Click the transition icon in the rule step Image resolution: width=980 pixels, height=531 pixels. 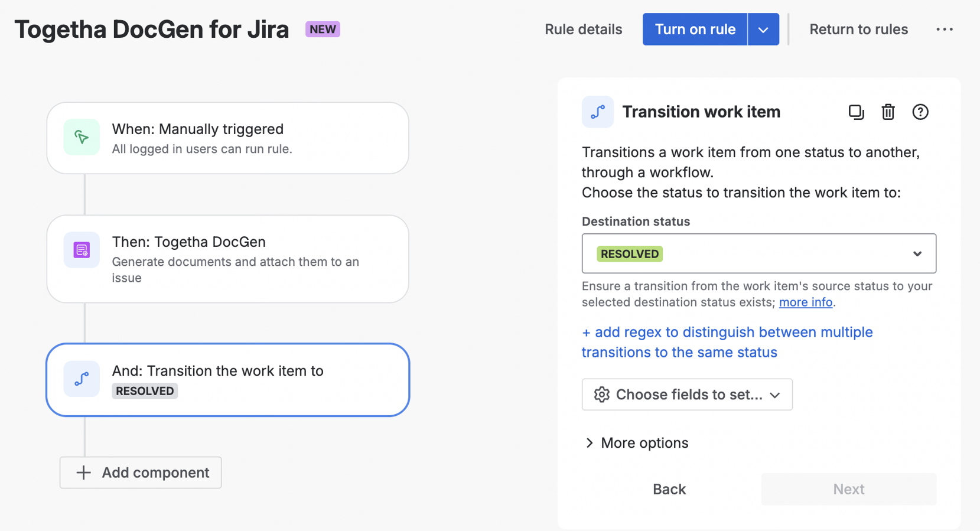click(x=82, y=379)
